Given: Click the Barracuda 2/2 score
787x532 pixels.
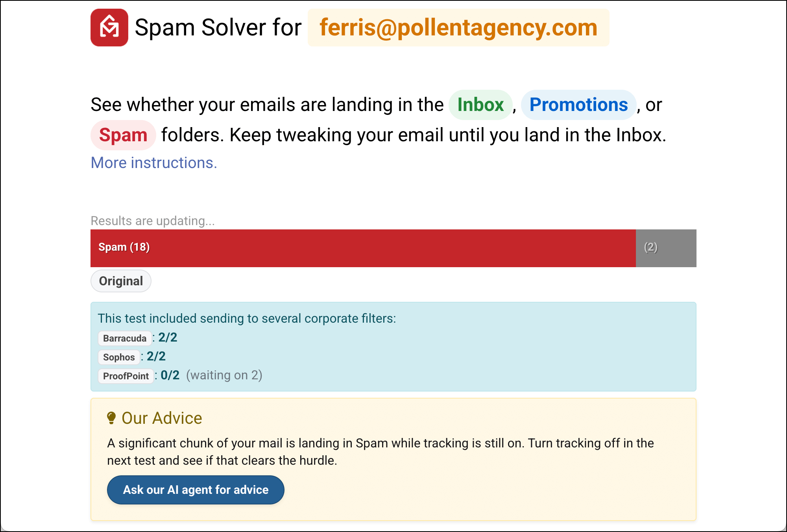Looking at the screenshot, I should (168, 338).
